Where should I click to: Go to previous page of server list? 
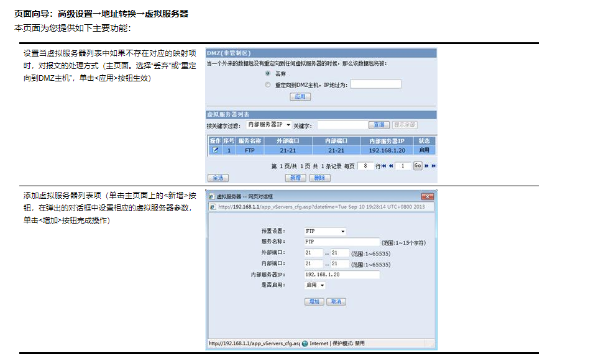pyautogui.click(x=391, y=166)
